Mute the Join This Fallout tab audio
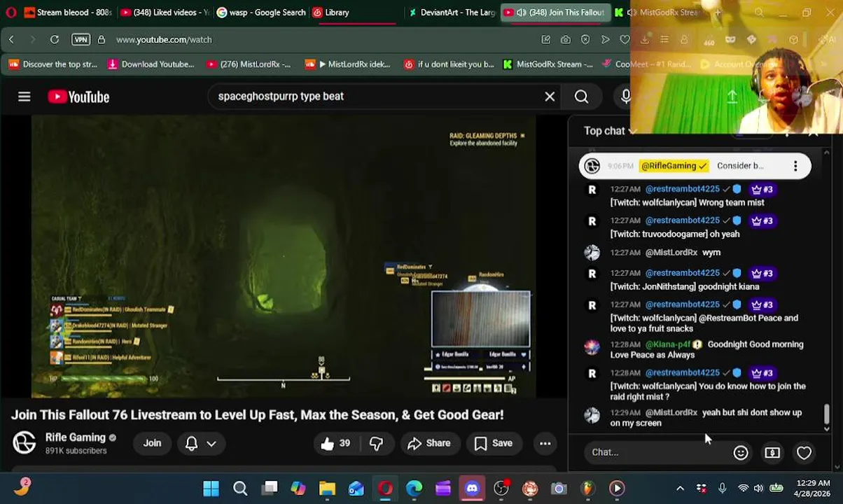The image size is (843, 504). pos(520,12)
